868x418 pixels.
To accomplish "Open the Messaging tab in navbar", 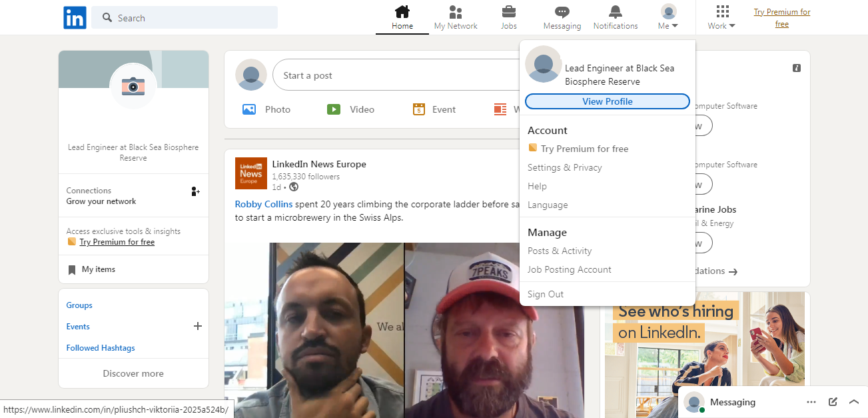I will 562,18.
